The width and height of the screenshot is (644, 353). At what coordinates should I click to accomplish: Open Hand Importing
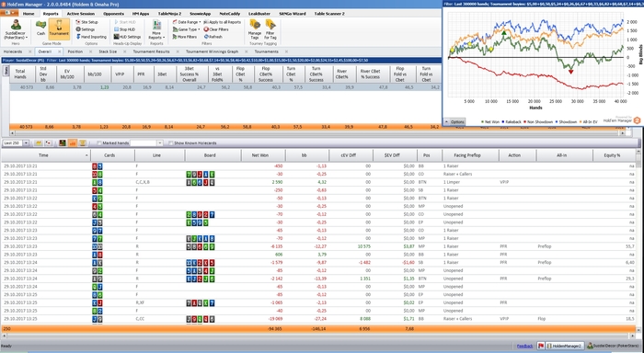click(x=91, y=37)
